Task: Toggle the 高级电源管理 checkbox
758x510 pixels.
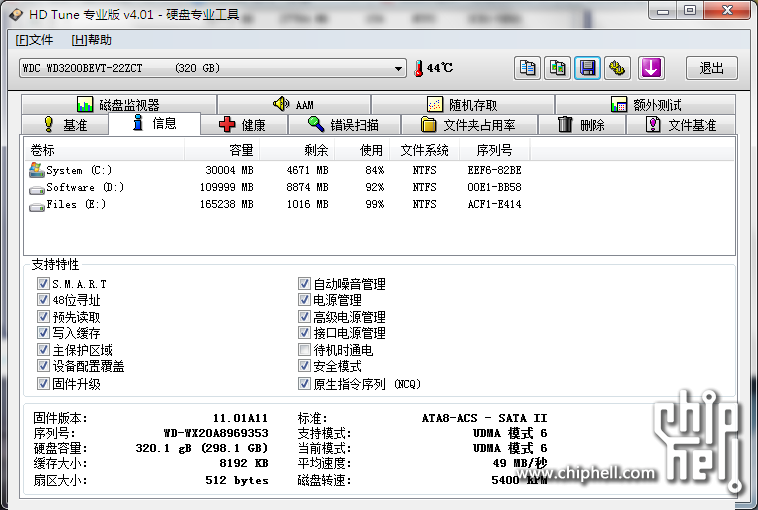Action: click(304, 317)
